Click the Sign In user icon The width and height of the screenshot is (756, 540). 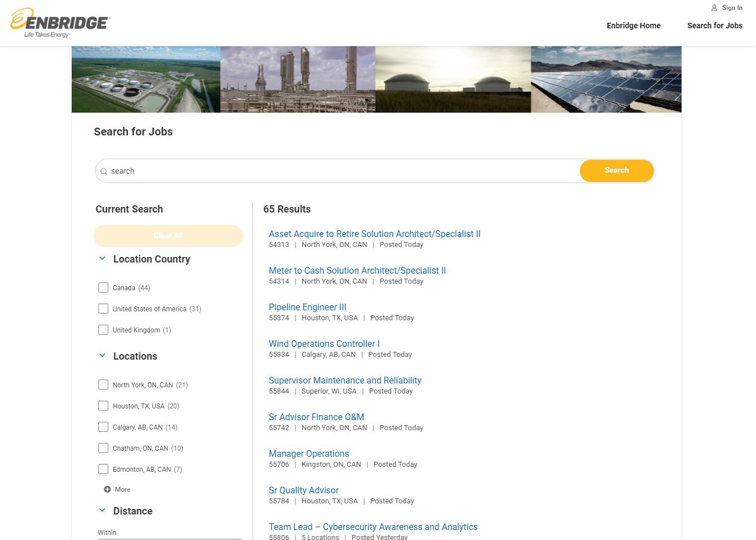[714, 8]
